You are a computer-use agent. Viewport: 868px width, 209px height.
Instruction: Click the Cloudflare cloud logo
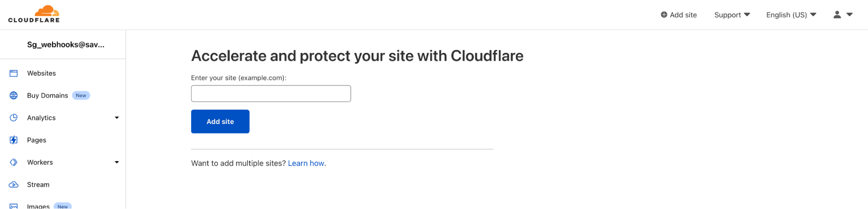pyautogui.click(x=34, y=14)
